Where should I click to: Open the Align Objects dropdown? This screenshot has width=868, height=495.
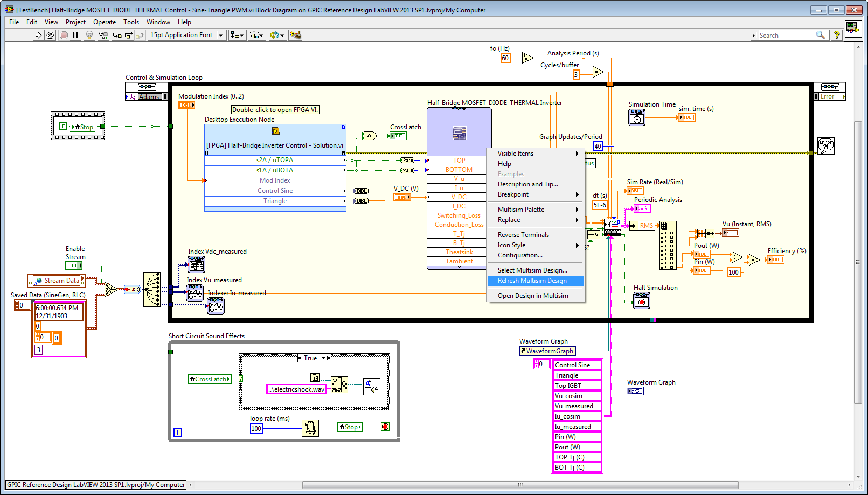point(237,35)
